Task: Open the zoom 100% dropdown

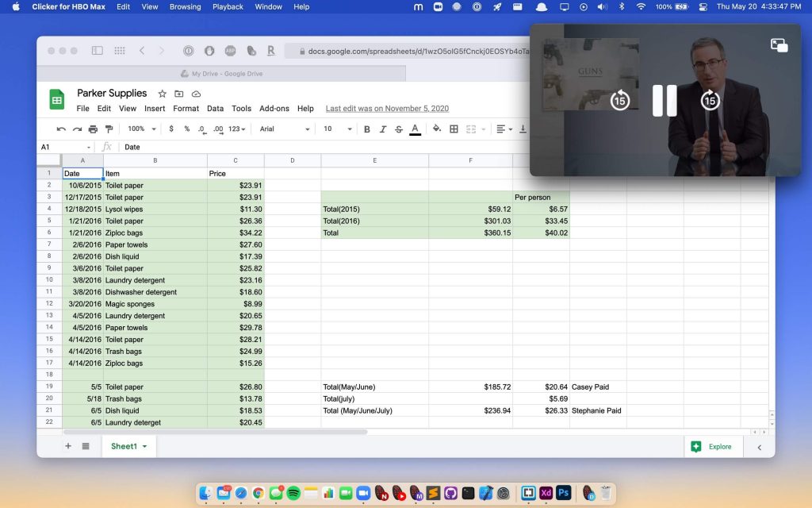Action: pyautogui.click(x=140, y=129)
